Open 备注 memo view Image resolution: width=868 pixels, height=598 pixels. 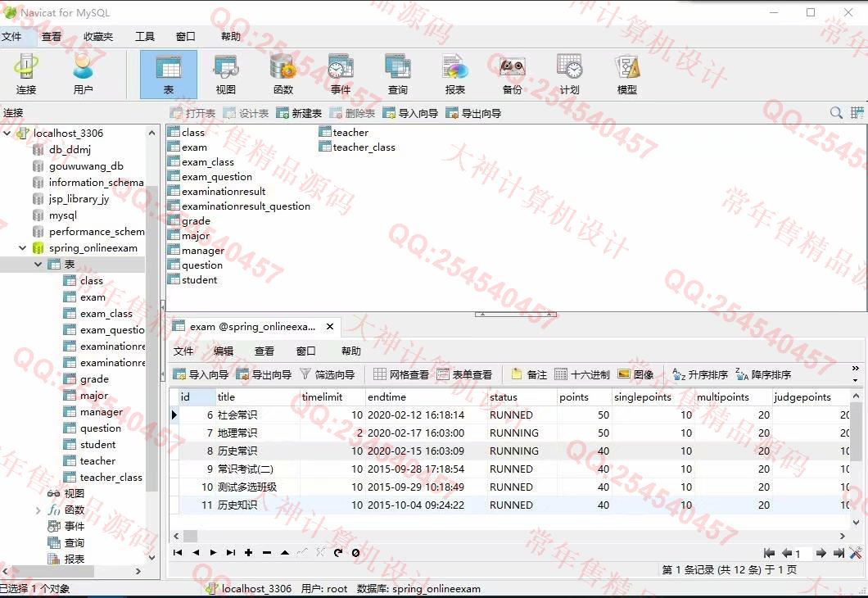[x=529, y=375]
